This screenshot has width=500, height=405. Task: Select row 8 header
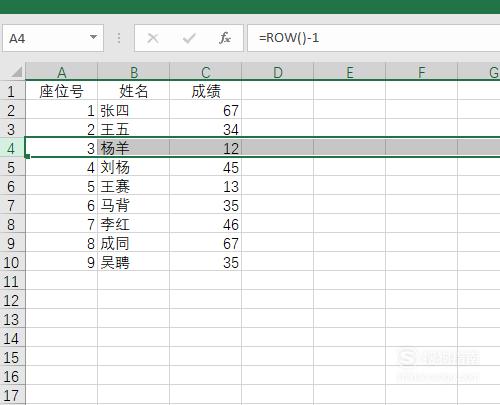(12, 224)
